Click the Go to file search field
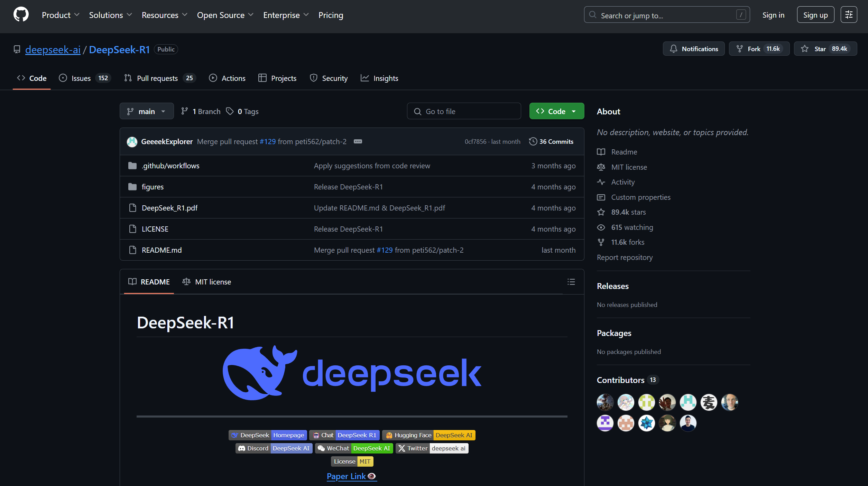The width and height of the screenshot is (868, 486). [464, 111]
